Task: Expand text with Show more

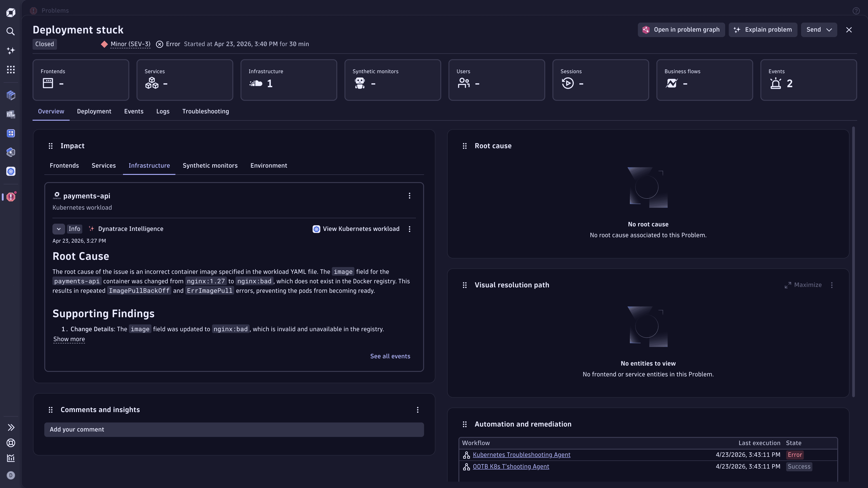Action: point(69,339)
